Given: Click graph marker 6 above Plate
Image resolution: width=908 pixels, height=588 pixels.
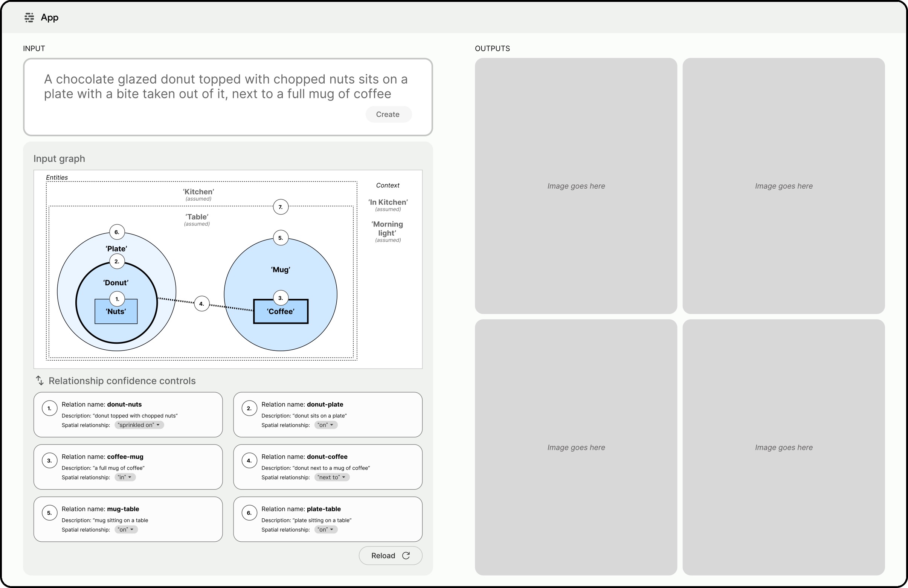Looking at the screenshot, I should tap(117, 232).
